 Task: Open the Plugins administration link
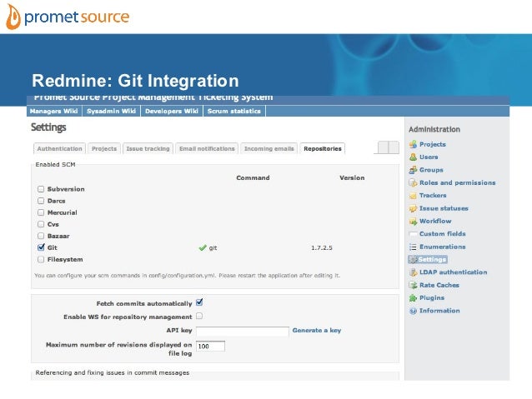pos(432,298)
